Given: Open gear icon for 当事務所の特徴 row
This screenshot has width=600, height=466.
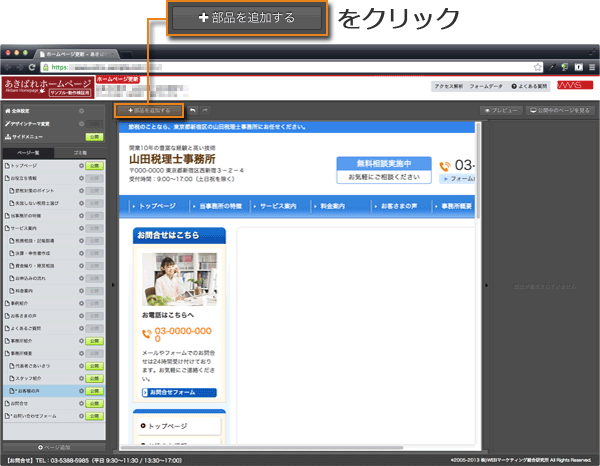Looking at the screenshot, I should [81, 216].
